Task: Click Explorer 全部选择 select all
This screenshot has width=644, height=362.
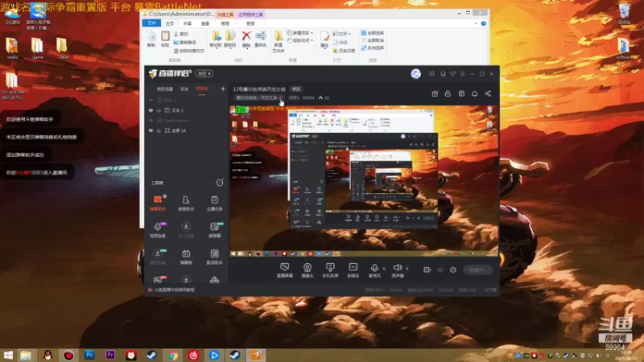Action: click(x=373, y=33)
